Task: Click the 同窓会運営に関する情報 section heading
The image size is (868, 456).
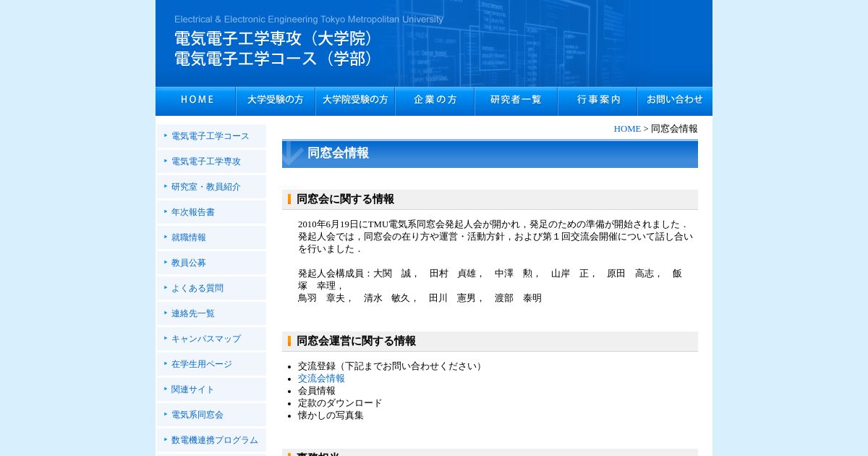Action: click(x=490, y=341)
